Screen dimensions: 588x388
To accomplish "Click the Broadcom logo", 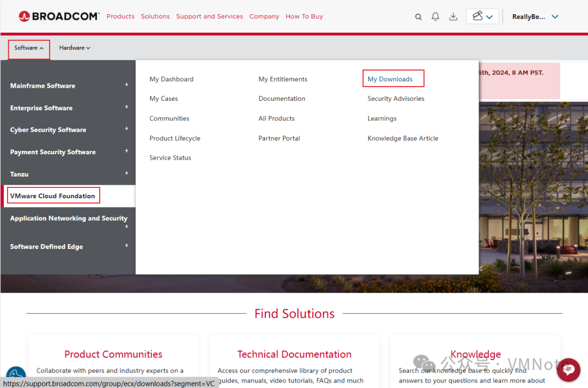I will [x=59, y=16].
